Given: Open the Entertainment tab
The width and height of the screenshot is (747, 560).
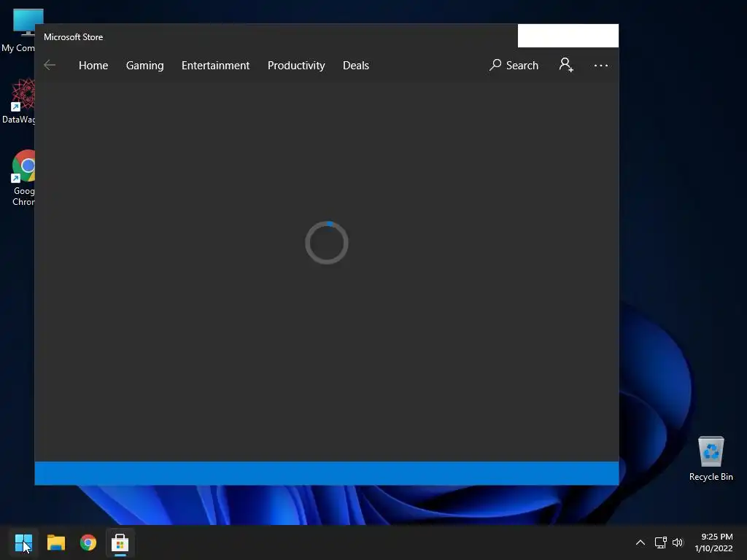Looking at the screenshot, I should pyautogui.click(x=215, y=65).
